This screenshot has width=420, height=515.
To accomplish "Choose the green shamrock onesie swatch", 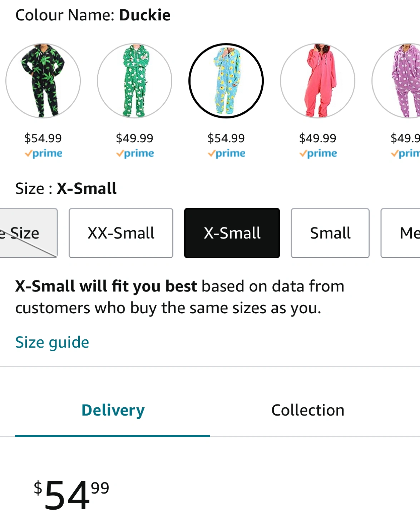I will click(134, 81).
